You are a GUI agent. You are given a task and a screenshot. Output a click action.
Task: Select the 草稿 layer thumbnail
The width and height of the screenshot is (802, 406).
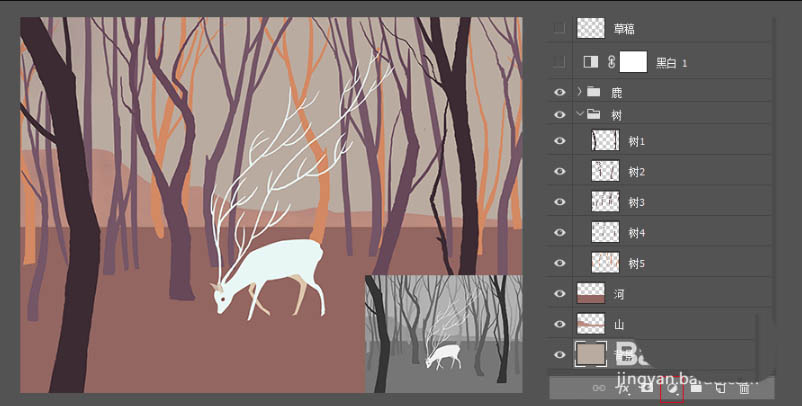pos(591,28)
